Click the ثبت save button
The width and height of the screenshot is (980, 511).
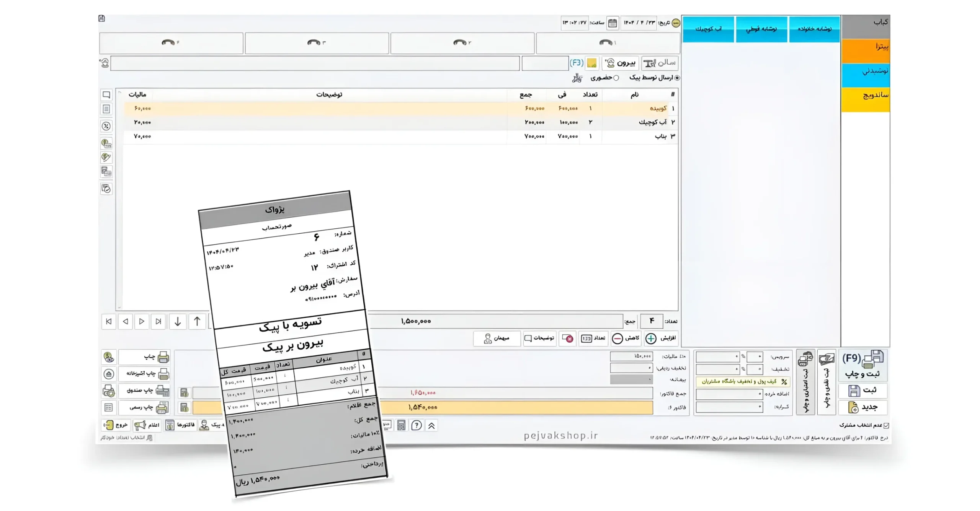coord(862,391)
